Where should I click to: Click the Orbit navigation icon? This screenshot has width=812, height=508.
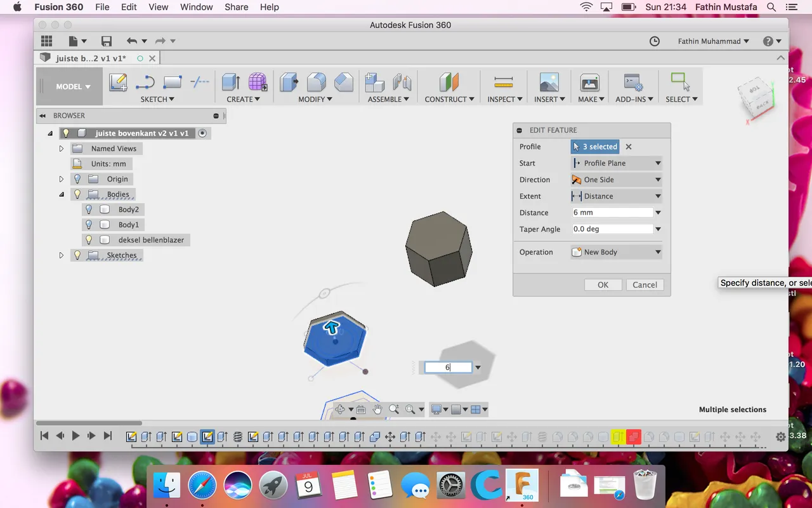click(x=340, y=410)
